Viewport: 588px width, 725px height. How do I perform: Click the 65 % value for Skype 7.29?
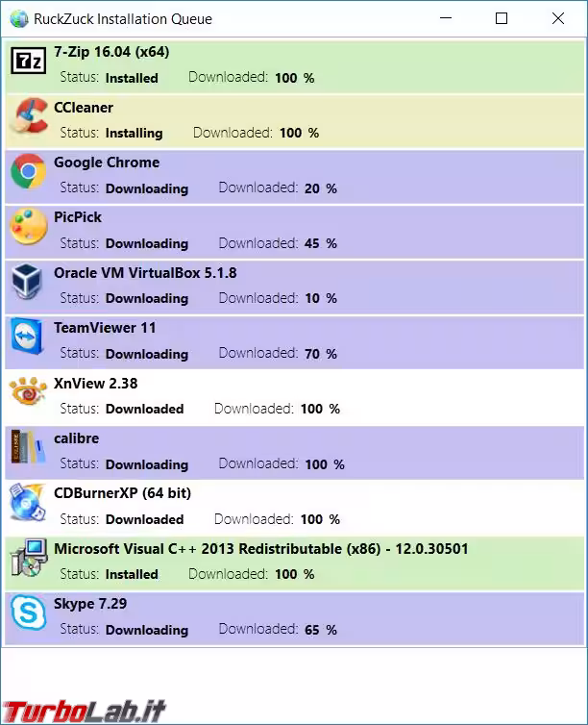click(x=321, y=630)
